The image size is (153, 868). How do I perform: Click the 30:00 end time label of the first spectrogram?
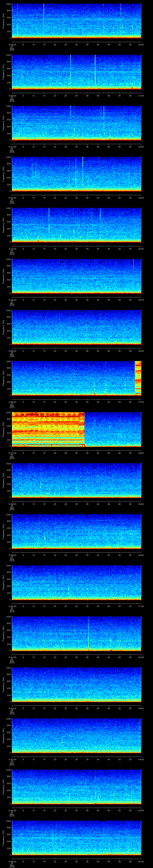click(x=141, y=44)
